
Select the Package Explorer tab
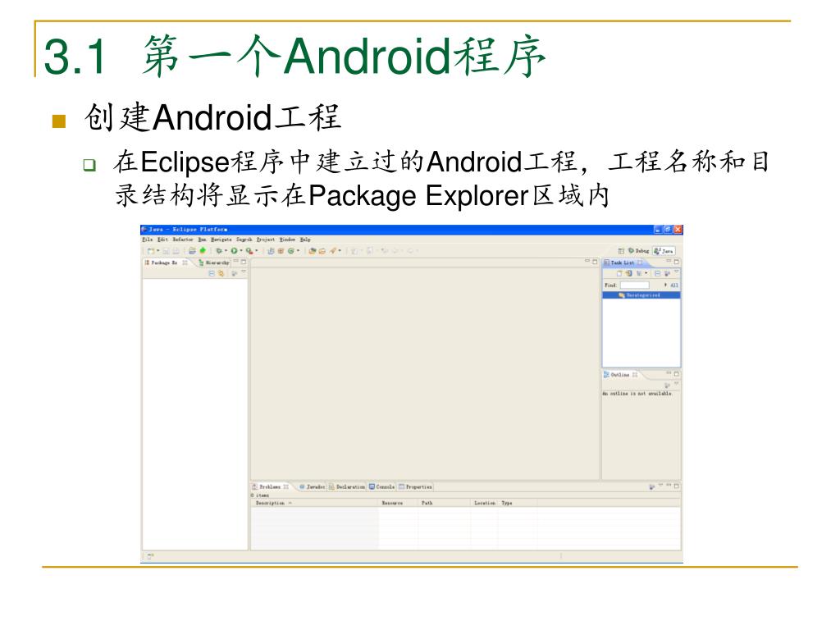pos(166,262)
